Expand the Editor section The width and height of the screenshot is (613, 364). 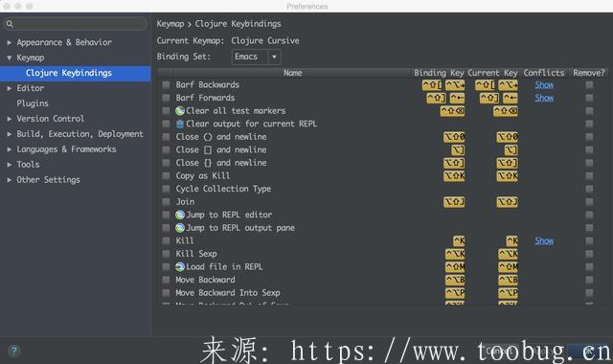9,88
